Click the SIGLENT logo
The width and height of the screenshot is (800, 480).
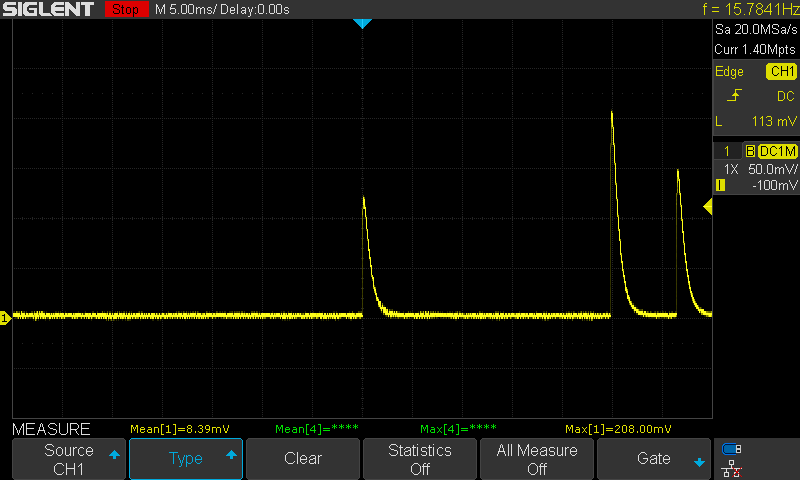click(x=48, y=9)
